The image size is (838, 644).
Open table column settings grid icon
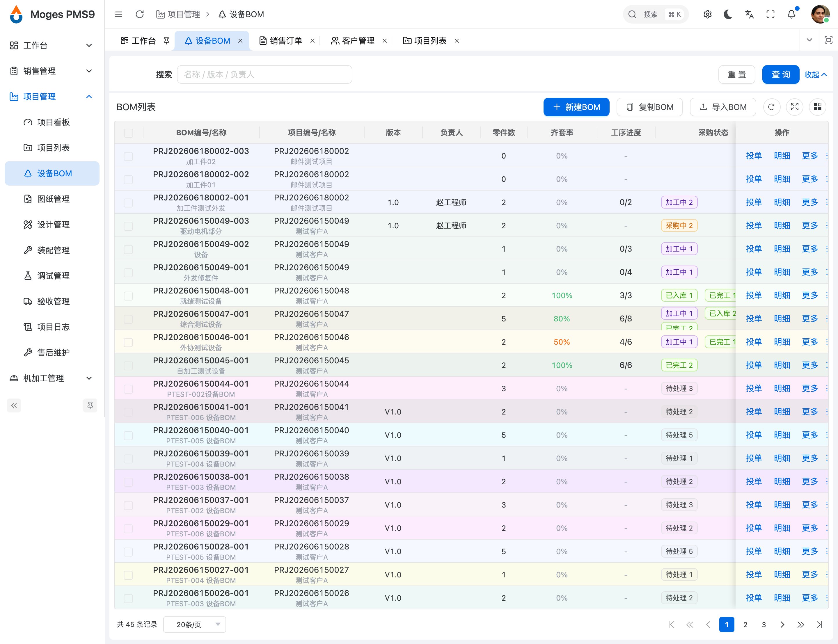pyautogui.click(x=817, y=107)
